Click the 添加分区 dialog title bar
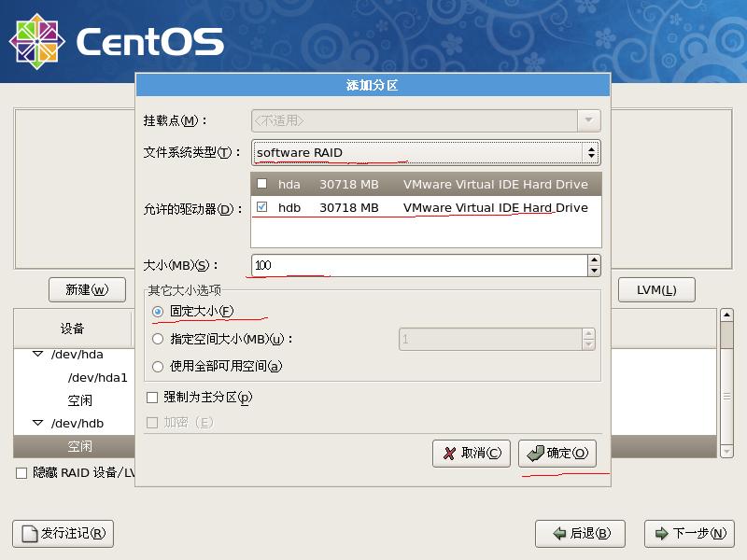The width and height of the screenshot is (747, 560). pos(373,85)
